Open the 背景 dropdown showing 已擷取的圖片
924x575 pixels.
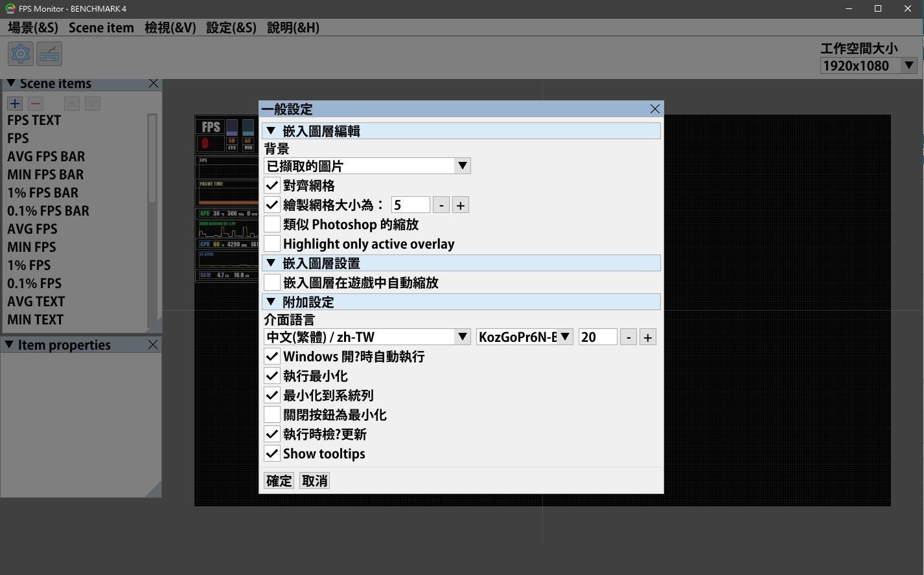[367, 166]
